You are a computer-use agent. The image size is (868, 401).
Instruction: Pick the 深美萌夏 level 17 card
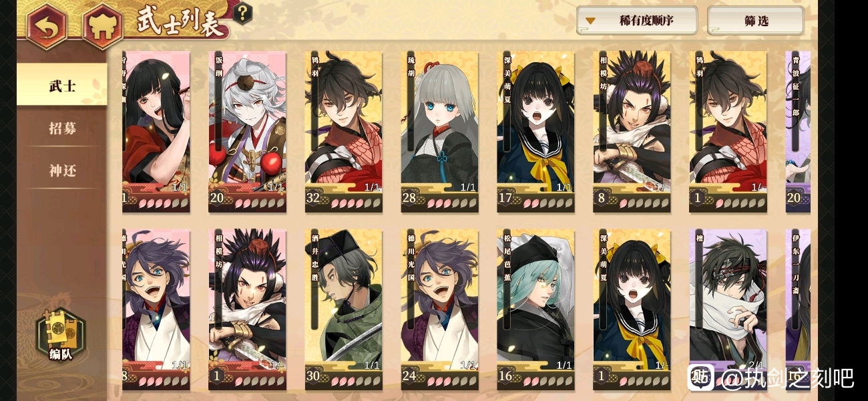pos(535,132)
